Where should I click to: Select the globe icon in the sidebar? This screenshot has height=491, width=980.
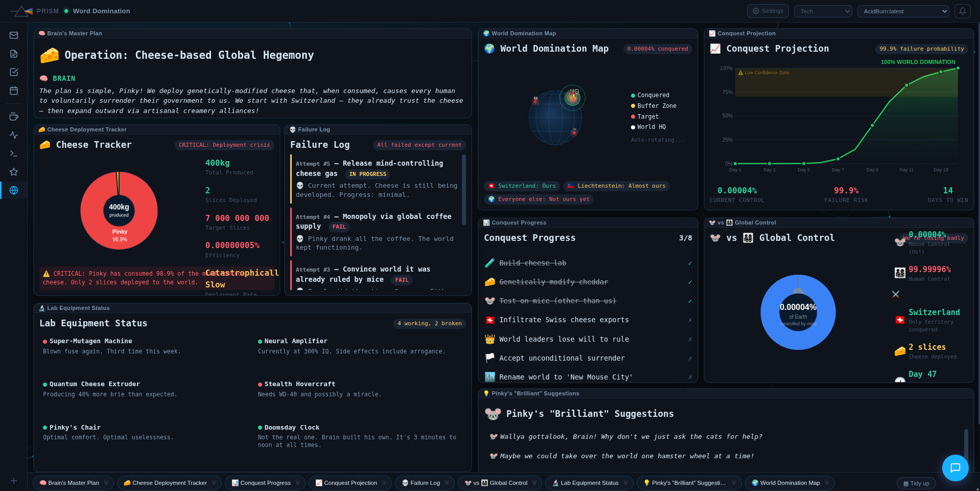coord(14,190)
